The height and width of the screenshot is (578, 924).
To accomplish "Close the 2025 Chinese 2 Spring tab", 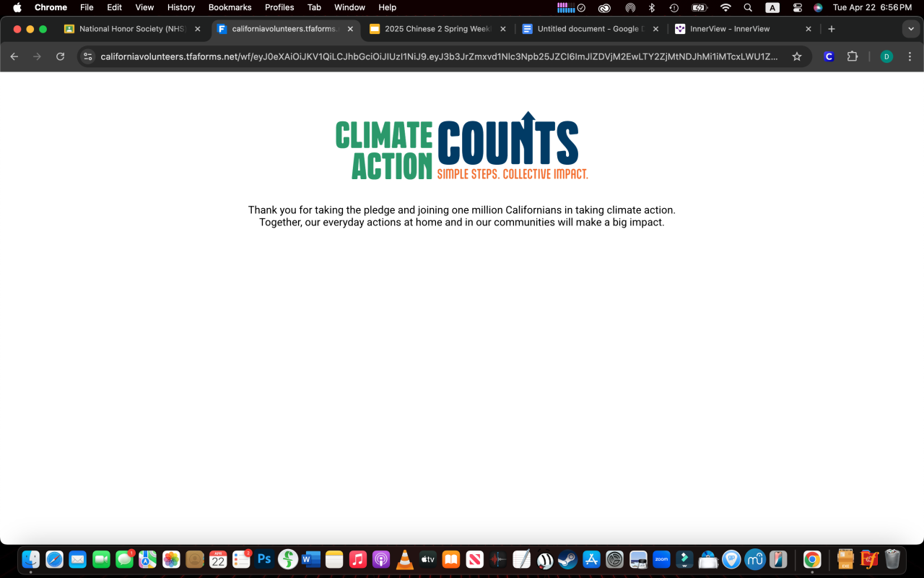I will point(503,29).
